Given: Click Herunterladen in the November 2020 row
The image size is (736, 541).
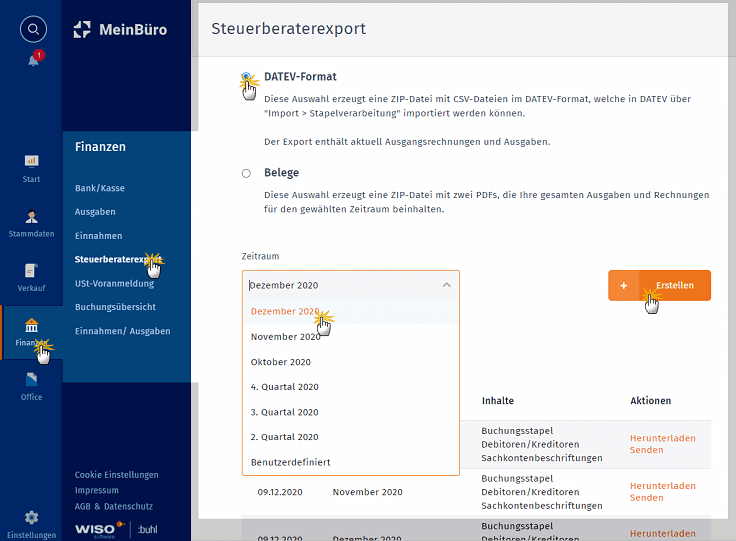Looking at the screenshot, I should [x=663, y=486].
